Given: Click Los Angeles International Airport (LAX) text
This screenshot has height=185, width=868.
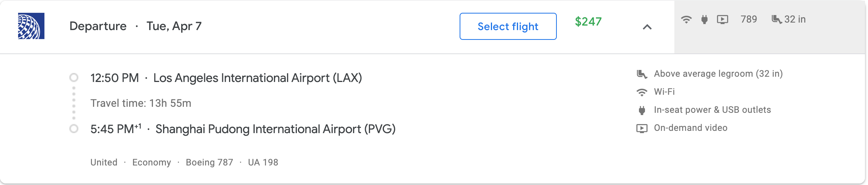Looking at the screenshot, I should (257, 78).
